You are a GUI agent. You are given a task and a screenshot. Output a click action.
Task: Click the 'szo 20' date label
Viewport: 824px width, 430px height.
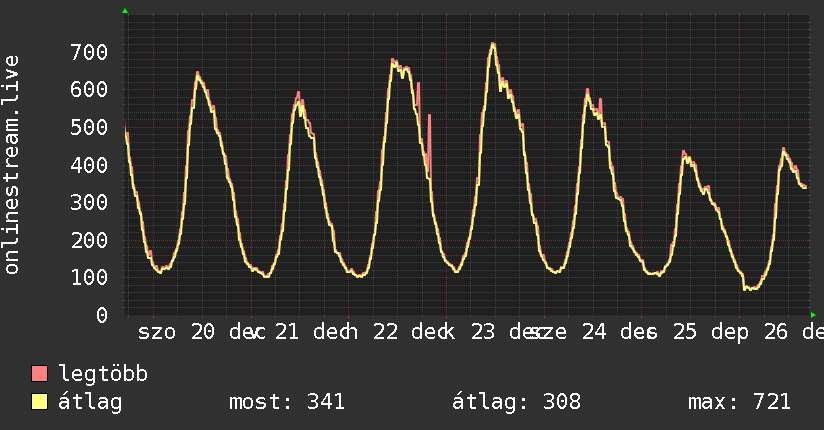pyautogui.click(x=176, y=332)
